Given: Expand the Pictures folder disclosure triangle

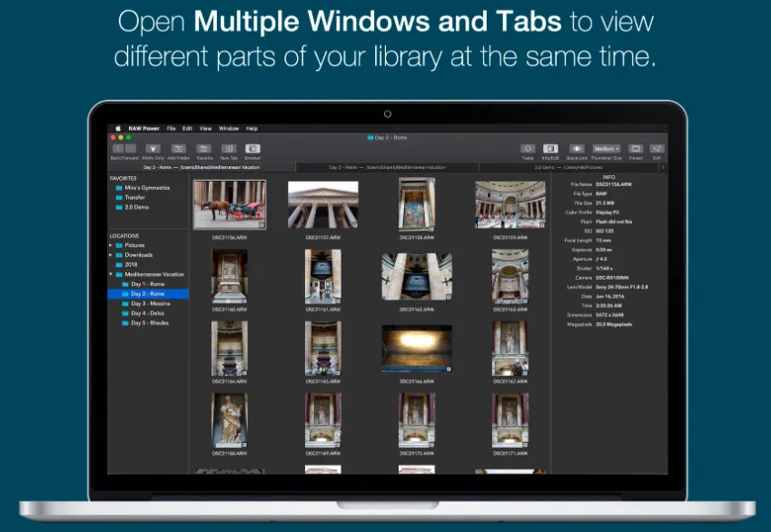Looking at the screenshot, I should 111,245.
